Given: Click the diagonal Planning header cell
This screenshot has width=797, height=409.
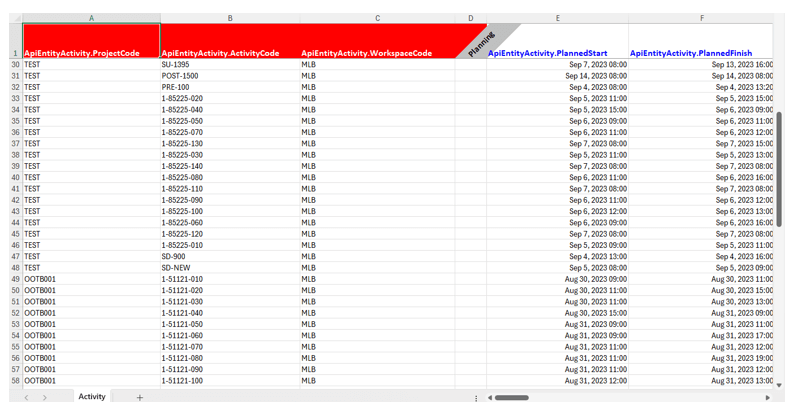Looking at the screenshot, I should point(471,41).
